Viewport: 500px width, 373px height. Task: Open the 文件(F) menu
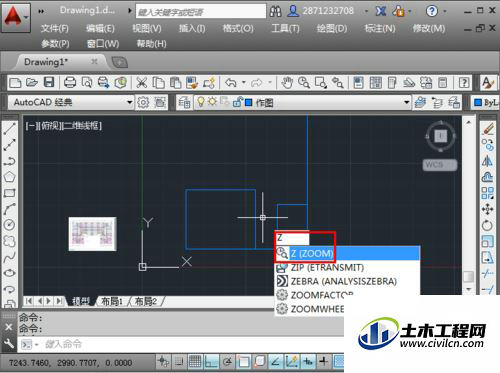[x=55, y=29]
